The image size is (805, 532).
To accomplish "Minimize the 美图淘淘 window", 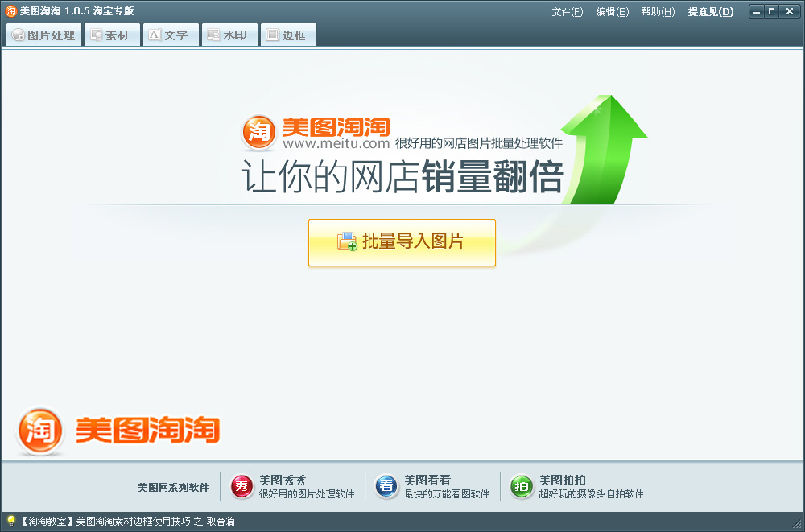I will coord(757,11).
